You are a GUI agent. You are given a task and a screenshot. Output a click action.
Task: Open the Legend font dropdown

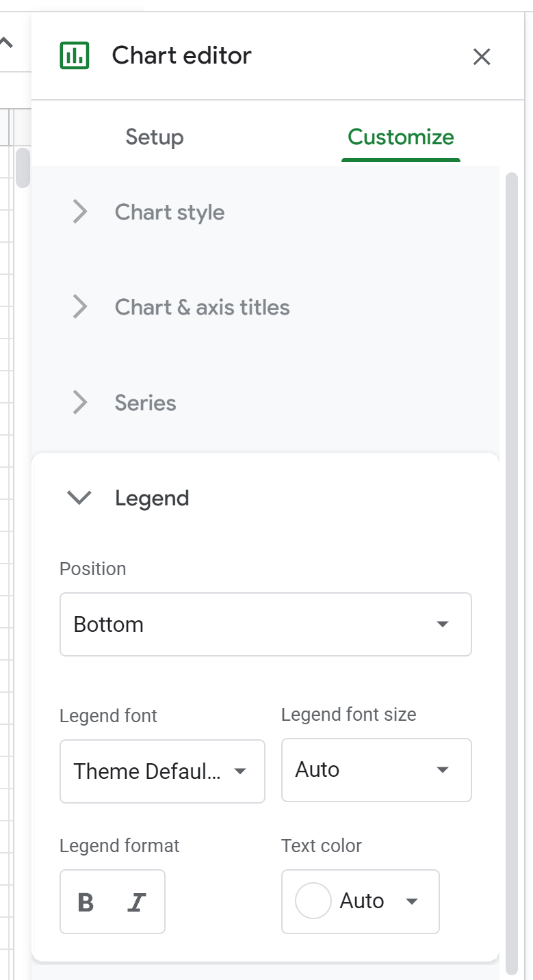click(x=162, y=771)
